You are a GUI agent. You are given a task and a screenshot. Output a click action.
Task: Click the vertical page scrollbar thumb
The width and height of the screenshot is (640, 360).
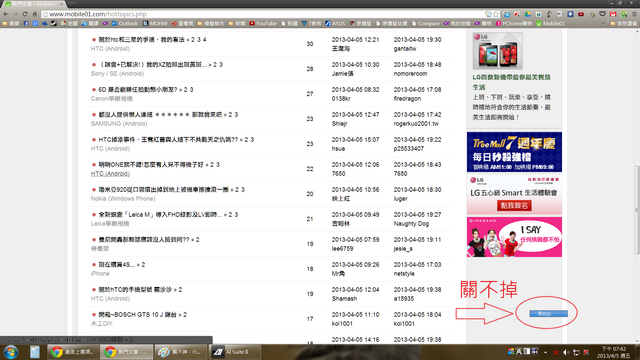(x=637, y=210)
